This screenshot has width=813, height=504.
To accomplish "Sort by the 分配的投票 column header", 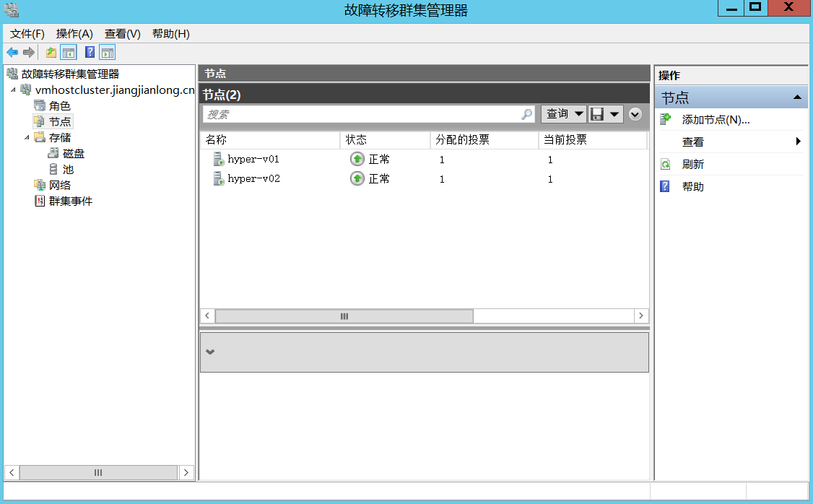I will pos(484,139).
